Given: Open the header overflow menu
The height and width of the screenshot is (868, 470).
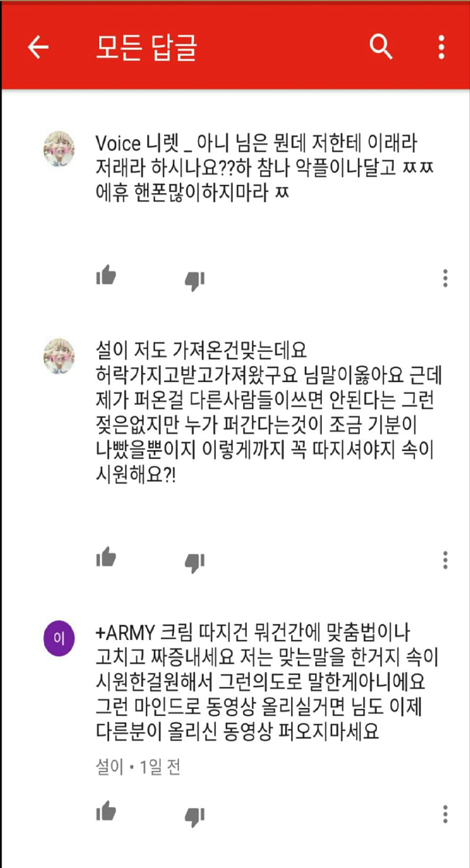Looking at the screenshot, I should coord(441,47).
